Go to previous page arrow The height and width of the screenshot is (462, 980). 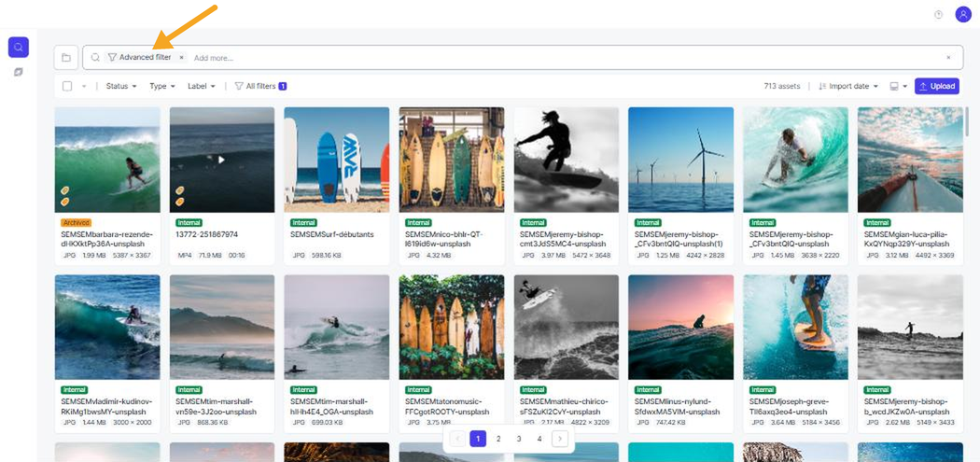coord(457,439)
